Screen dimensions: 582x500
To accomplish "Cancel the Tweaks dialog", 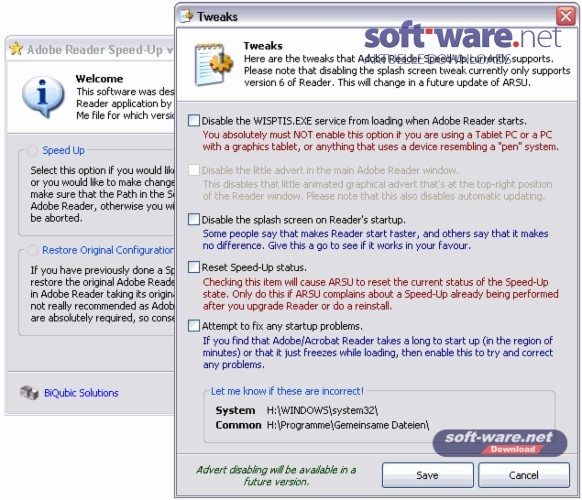I will [524, 475].
